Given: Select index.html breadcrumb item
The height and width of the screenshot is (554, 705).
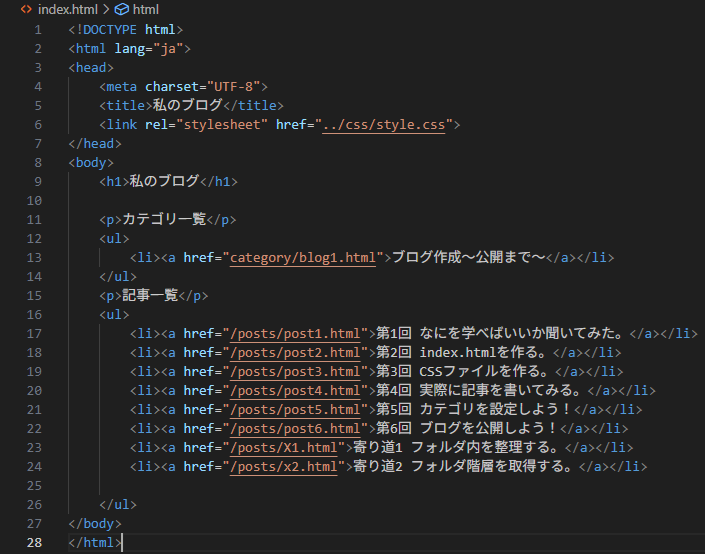Looking at the screenshot, I should (67, 9).
